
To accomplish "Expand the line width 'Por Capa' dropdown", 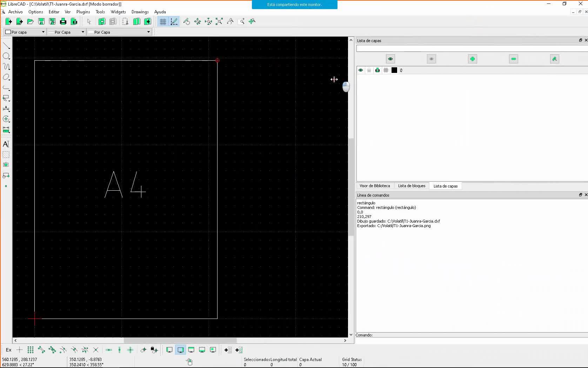I will click(67, 32).
